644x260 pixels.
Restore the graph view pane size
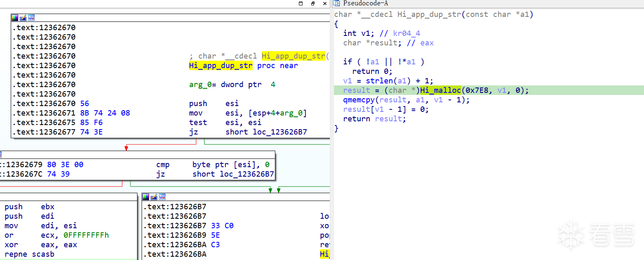[313, 3]
